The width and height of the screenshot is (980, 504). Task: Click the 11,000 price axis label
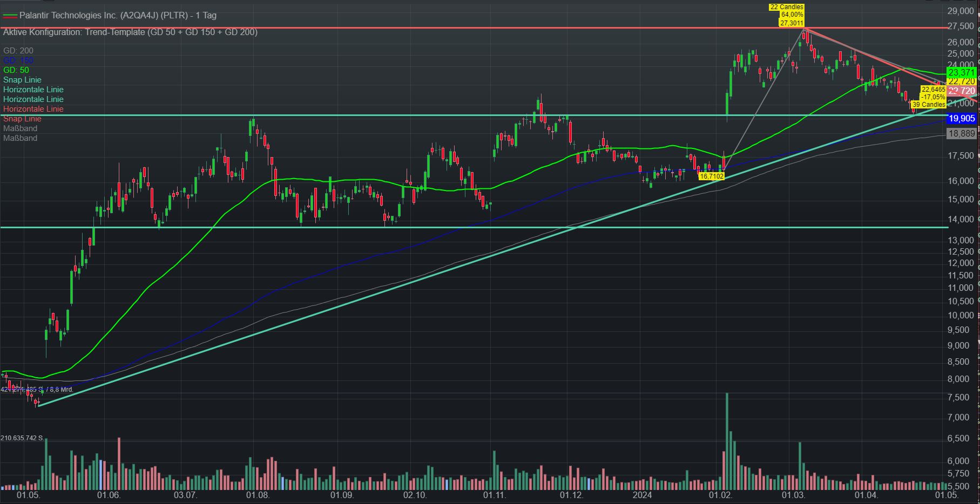point(961,288)
